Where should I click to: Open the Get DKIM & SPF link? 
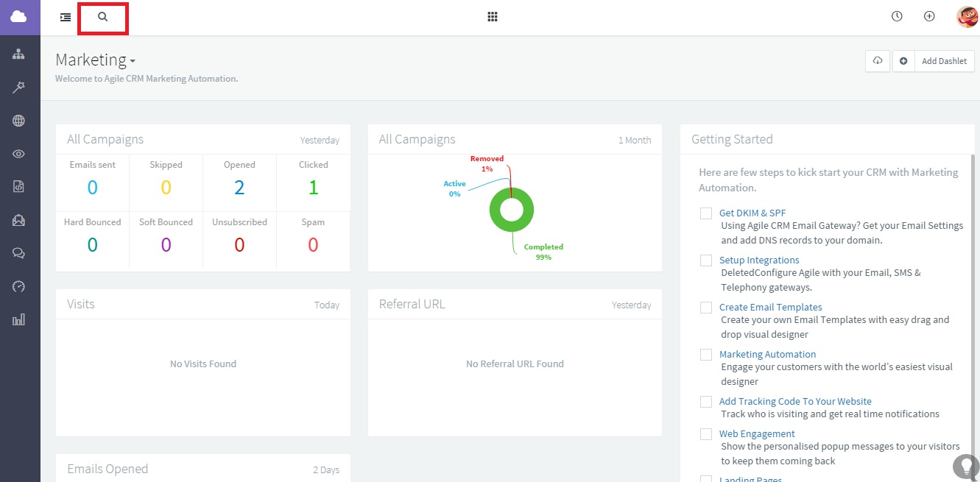coord(752,213)
